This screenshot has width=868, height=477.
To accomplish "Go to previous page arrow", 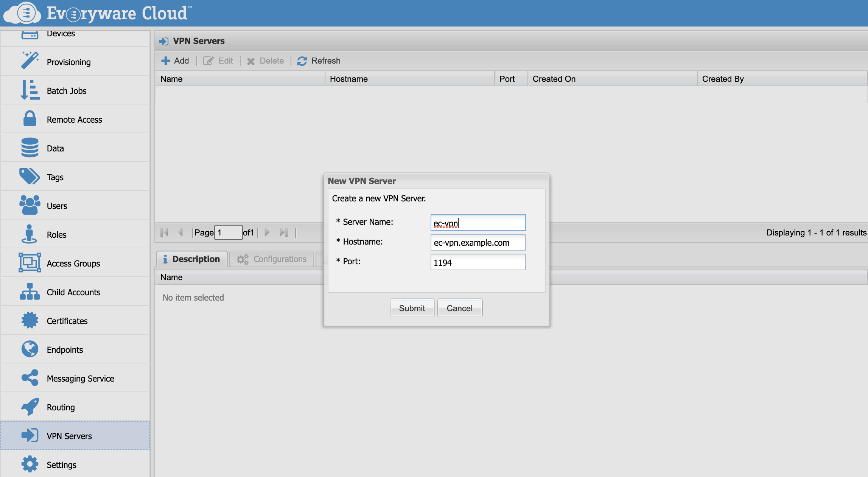I will pos(180,232).
